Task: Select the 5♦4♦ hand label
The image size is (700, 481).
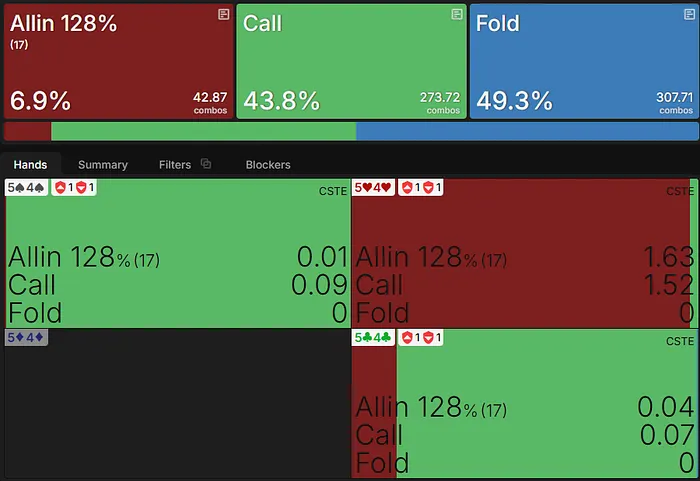Action: coord(26,338)
